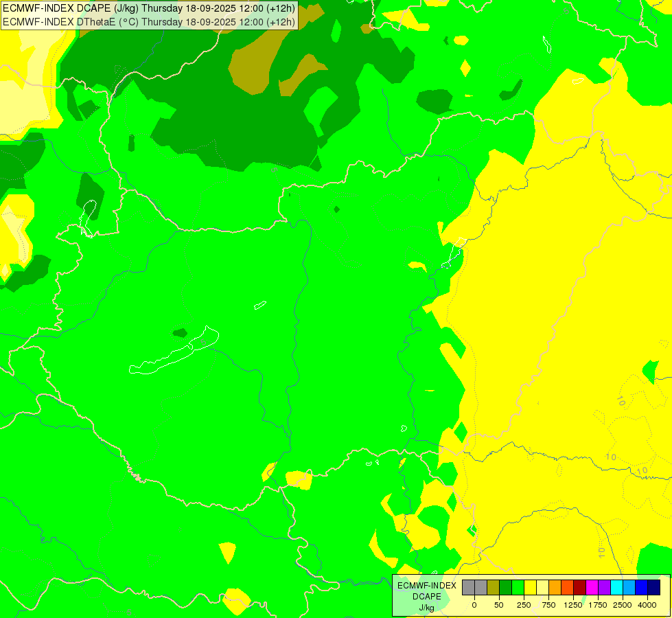Image resolution: width=672 pixels, height=618 pixels.
Task: Click the dark green legend swatch
Action: tap(506, 588)
